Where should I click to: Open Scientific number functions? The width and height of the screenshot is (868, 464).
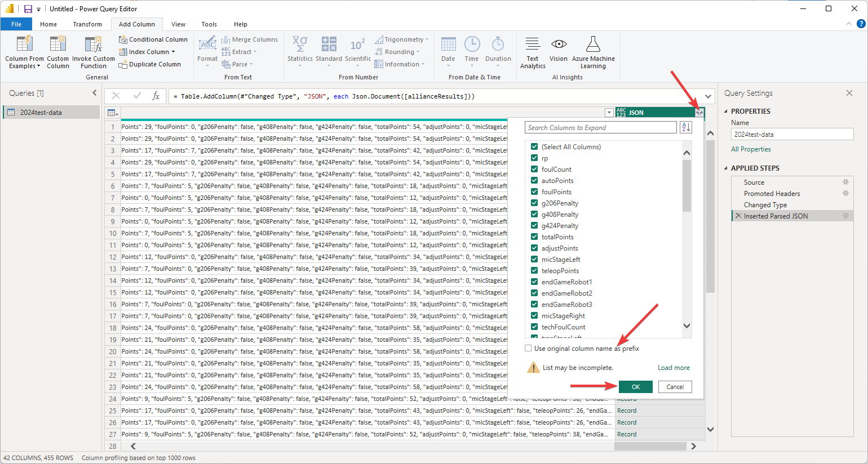pyautogui.click(x=358, y=52)
